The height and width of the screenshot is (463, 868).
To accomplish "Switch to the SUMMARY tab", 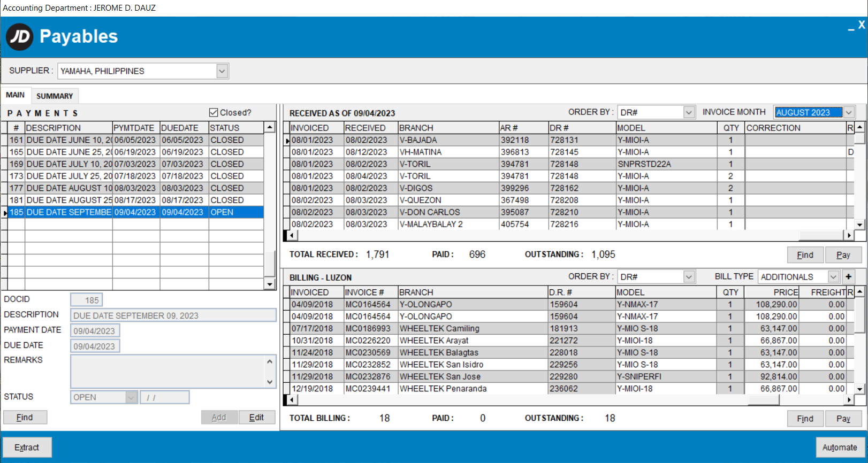I will tap(55, 96).
